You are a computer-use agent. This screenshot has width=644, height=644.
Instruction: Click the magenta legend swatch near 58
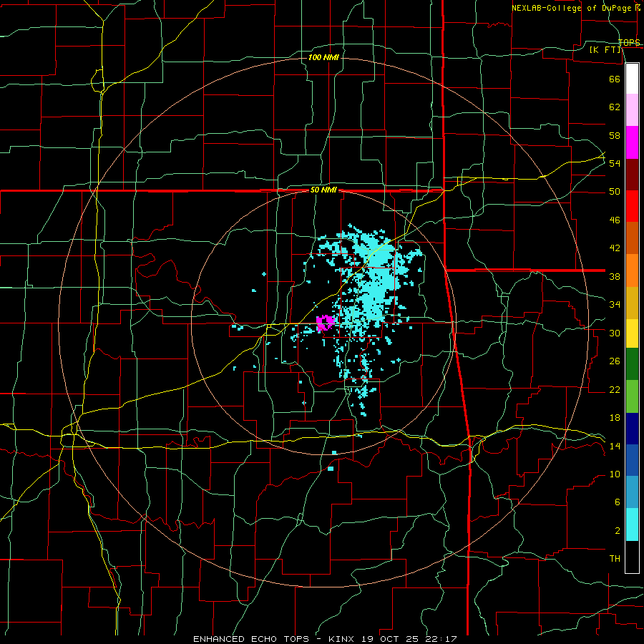coord(632,142)
